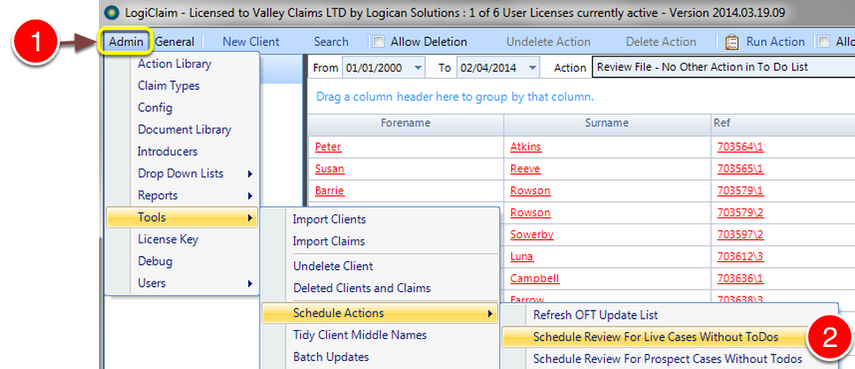This screenshot has height=369, width=855.
Task: Choose Schedule Review For Prospect Cases Without Todos
Action: (x=667, y=359)
